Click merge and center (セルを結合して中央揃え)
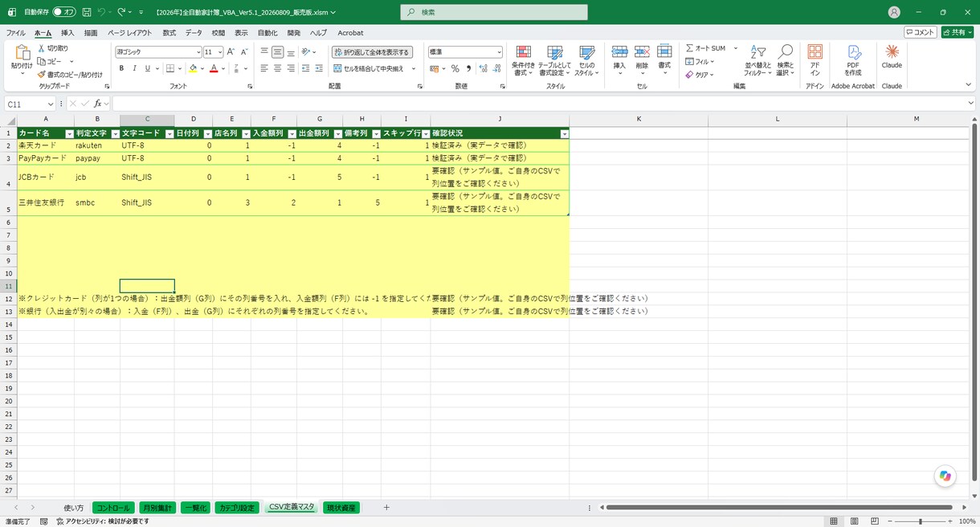 pyautogui.click(x=370, y=69)
